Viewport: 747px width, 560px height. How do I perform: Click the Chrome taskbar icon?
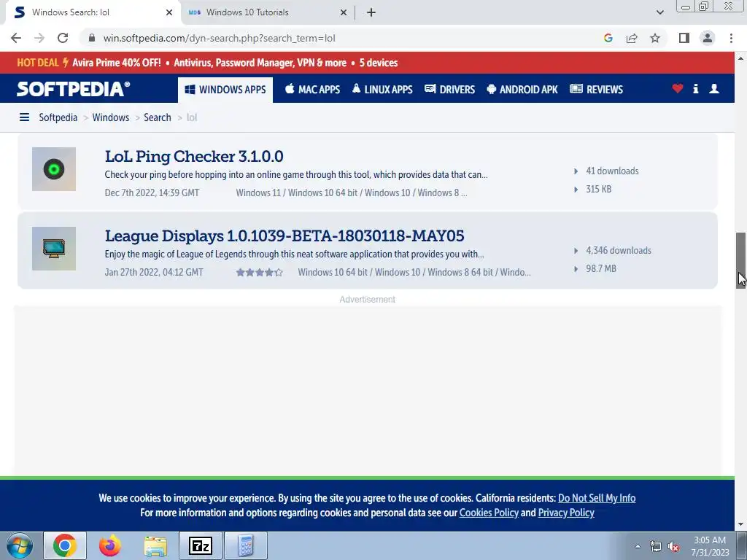(x=65, y=545)
